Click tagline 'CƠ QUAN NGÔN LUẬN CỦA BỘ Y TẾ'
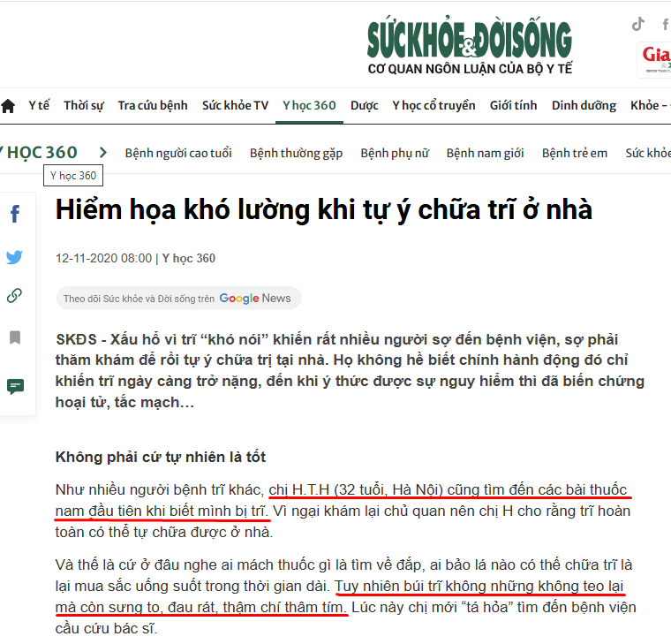Viewport: 671px width, 644px height. (470, 69)
